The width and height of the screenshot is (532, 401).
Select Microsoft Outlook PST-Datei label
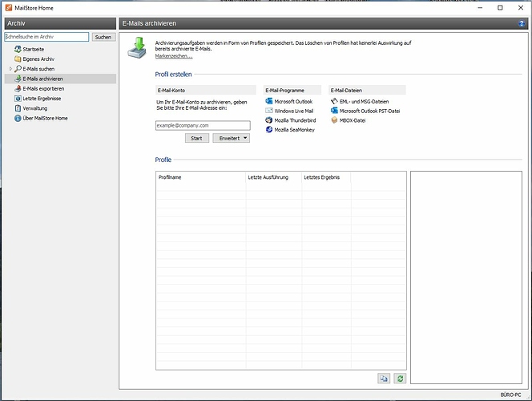[x=370, y=111]
